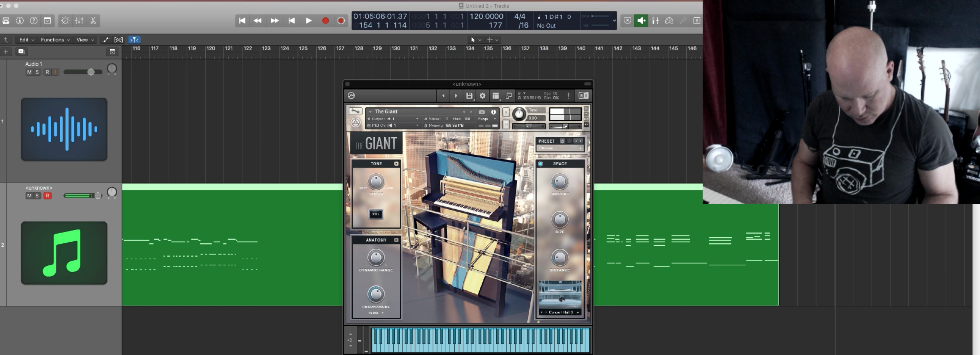
Task: Open the Mixer faders icon
Action: [79, 20]
